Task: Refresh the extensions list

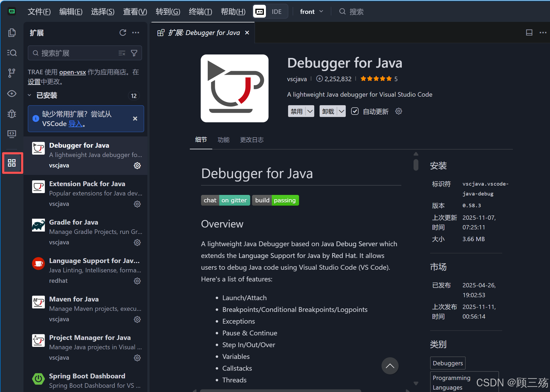Action: 123,33
